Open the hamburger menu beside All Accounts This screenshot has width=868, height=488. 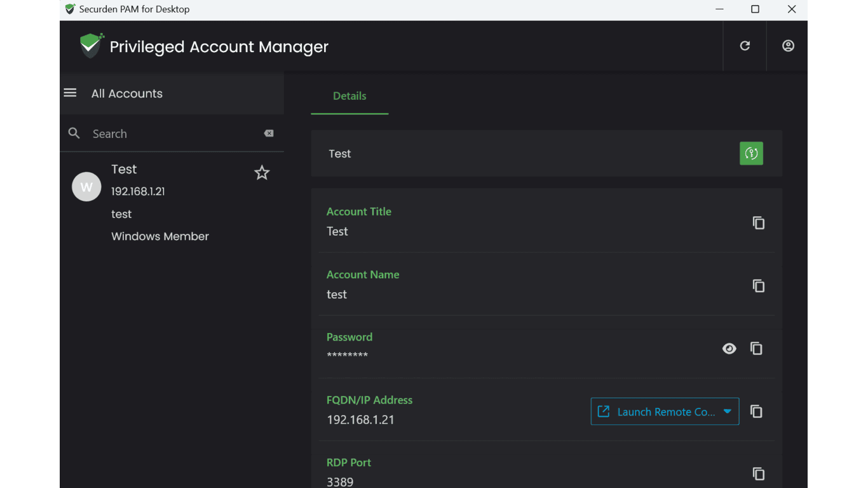(x=70, y=93)
